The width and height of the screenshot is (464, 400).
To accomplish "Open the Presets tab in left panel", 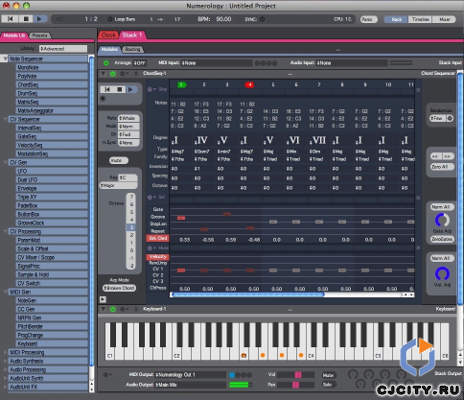I will click(40, 35).
